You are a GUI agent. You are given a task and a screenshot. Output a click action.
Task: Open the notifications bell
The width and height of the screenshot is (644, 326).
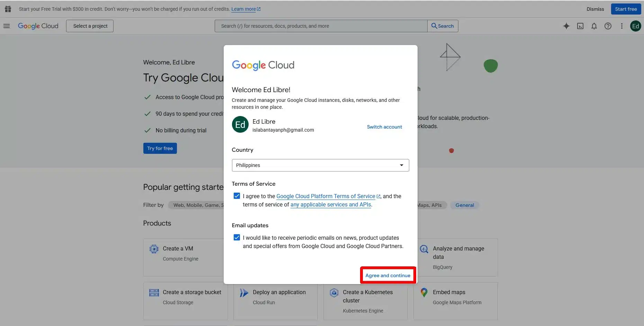pyautogui.click(x=594, y=26)
